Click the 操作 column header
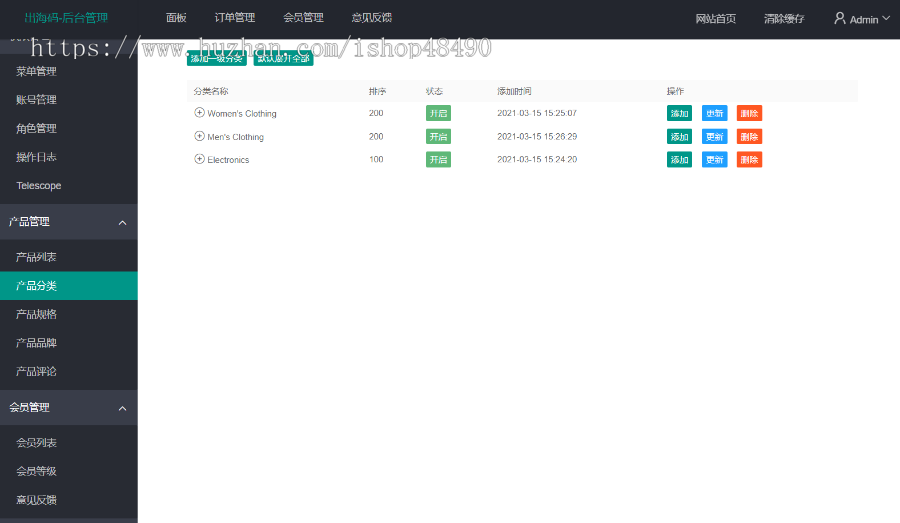The width and height of the screenshot is (900, 523). tap(675, 91)
